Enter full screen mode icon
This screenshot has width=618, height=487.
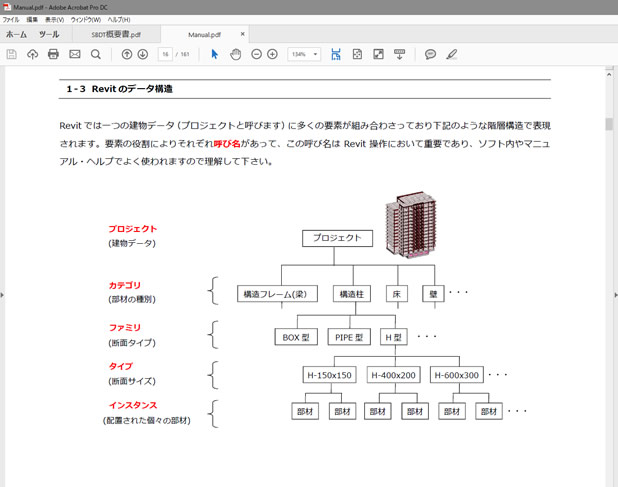(x=378, y=54)
